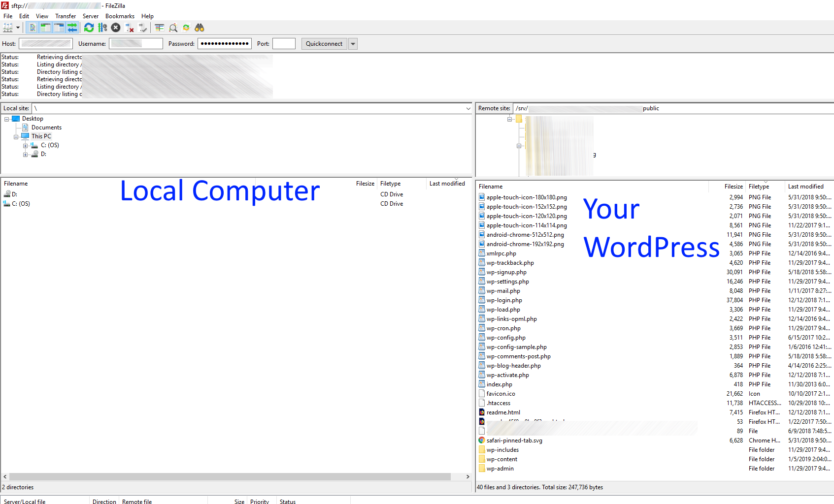Focus the Port input field
834x504 pixels.
point(284,44)
